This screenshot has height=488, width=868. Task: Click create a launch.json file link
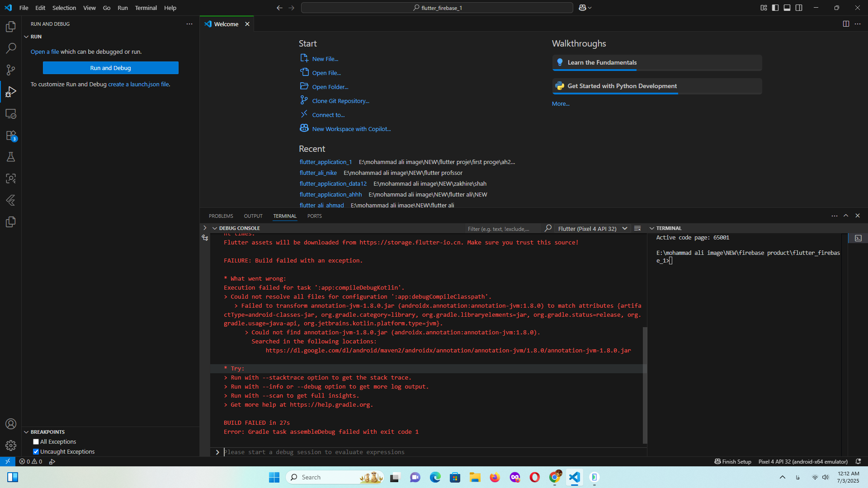pyautogui.click(x=139, y=84)
